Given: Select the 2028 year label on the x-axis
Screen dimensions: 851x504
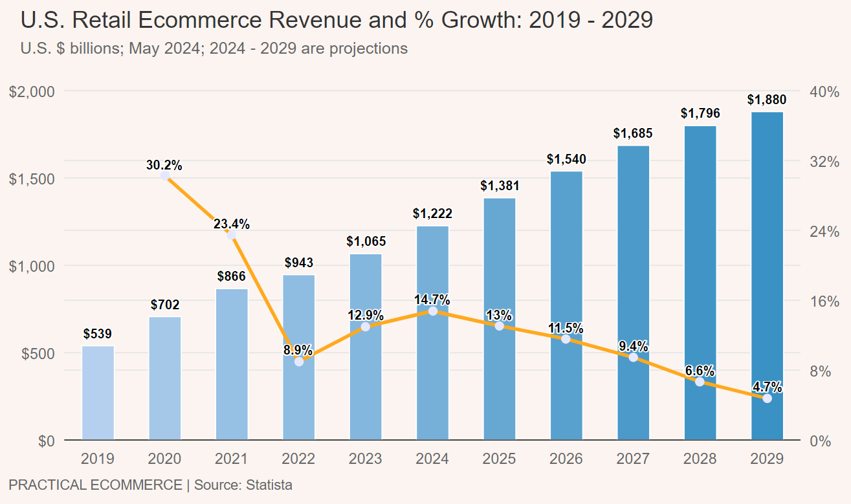Looking at the screenshot, I should point(700,459).
